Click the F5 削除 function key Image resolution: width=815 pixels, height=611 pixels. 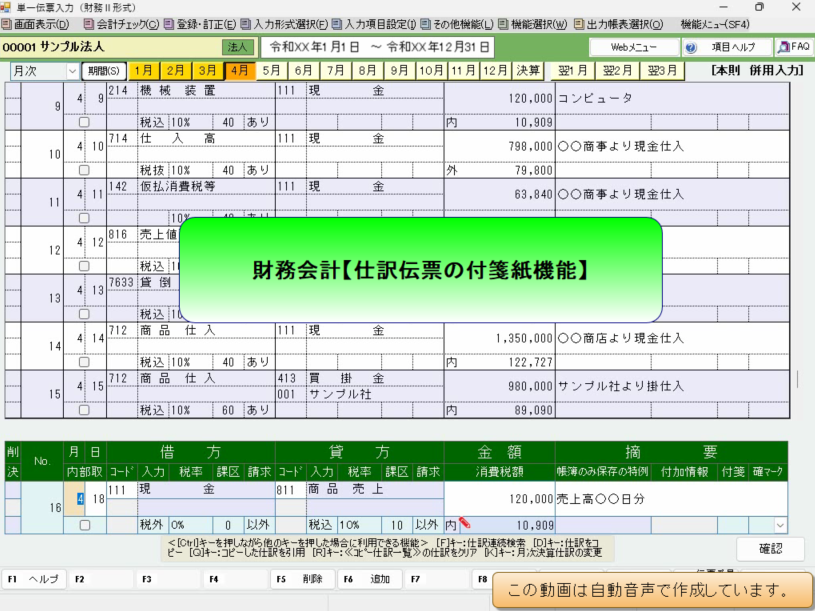point(303,579)
